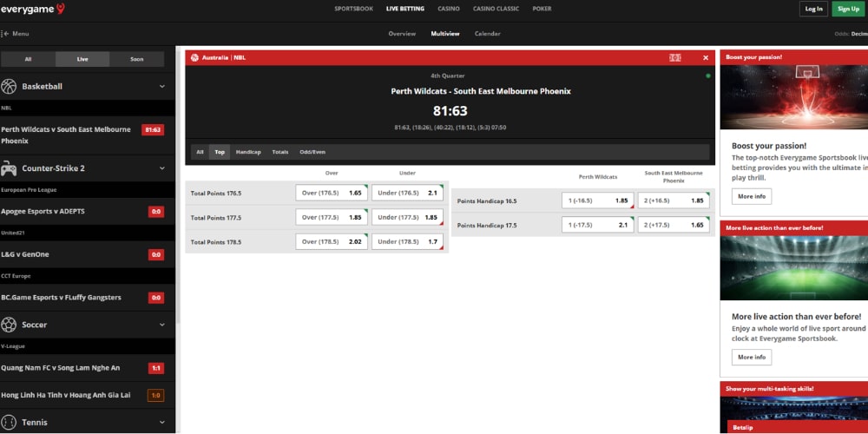
Task: Click the everygame logo
Action: tap(33, 9)
